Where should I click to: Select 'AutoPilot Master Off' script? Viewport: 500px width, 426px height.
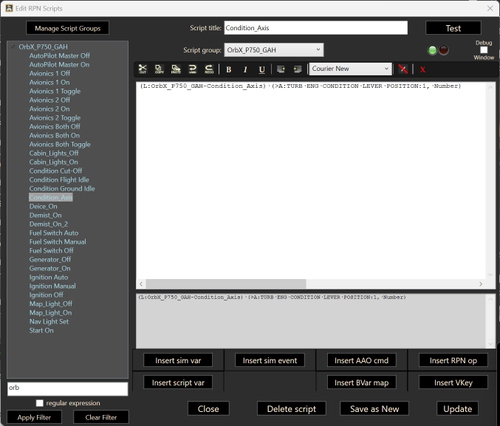click(x=59, y=56)
